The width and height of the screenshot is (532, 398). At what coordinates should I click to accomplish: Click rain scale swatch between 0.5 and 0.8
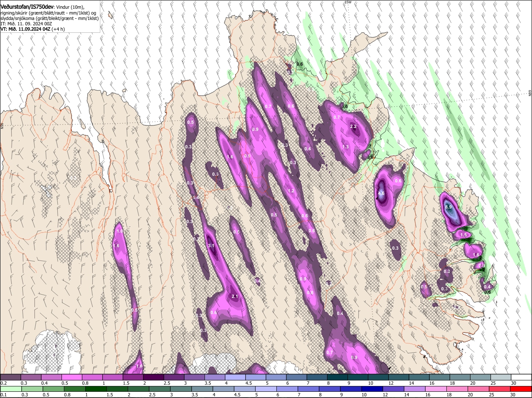tap(54, 389)
